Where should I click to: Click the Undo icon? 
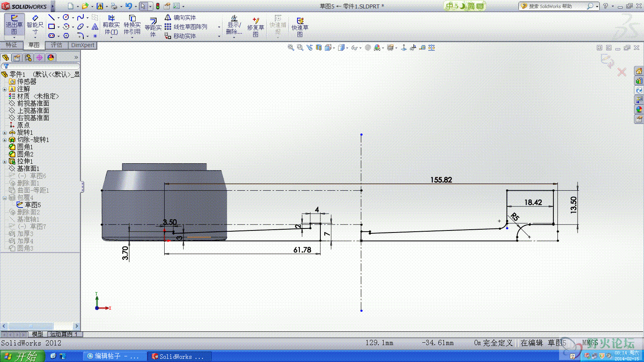click(x=128, y=6)
